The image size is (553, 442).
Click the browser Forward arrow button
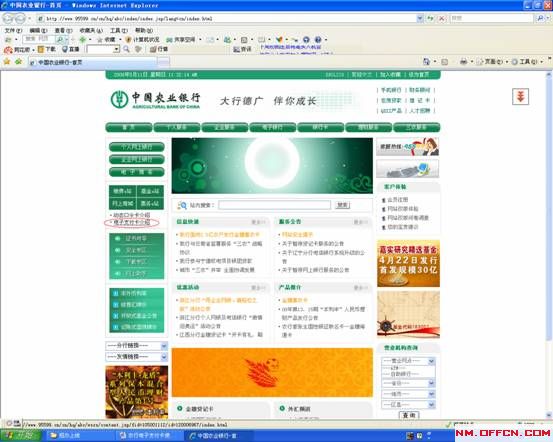pos(20,18)
